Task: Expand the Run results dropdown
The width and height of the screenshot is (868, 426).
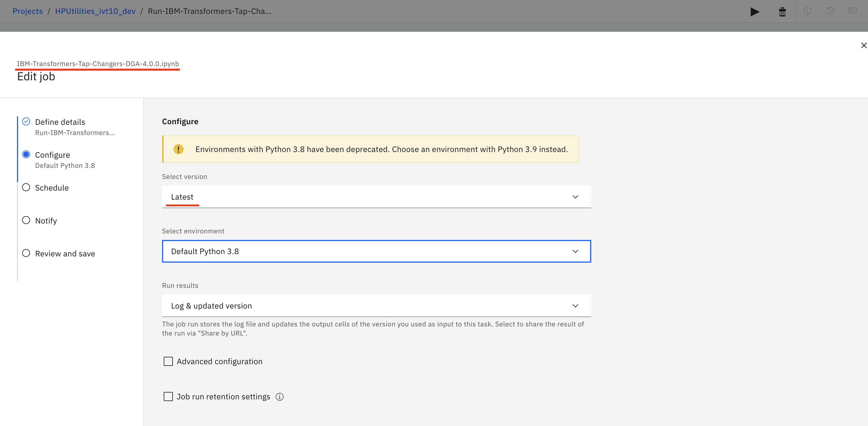Action: [x=376, y=305]
